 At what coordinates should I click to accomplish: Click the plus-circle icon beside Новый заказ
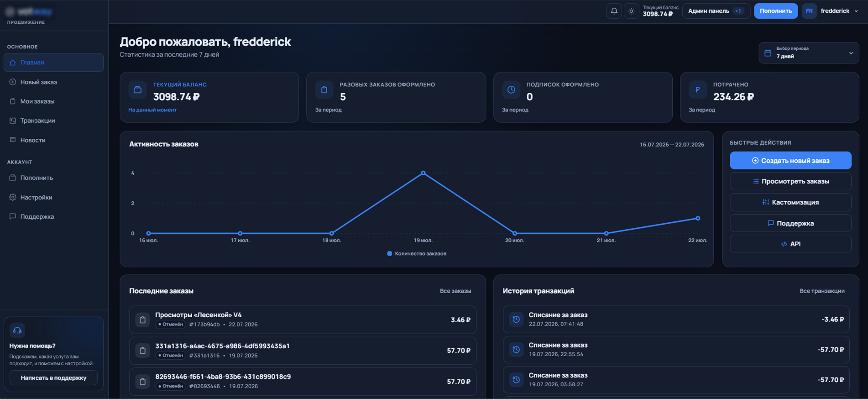click(13, 82)
